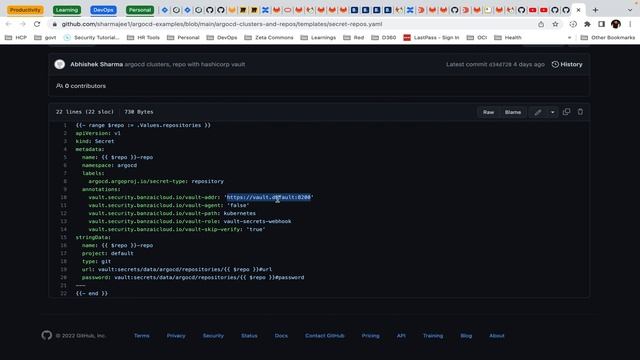Viewport: 640px width, 360px height.
Task: Open the Contact GitHub footer link
Action: 324,336
